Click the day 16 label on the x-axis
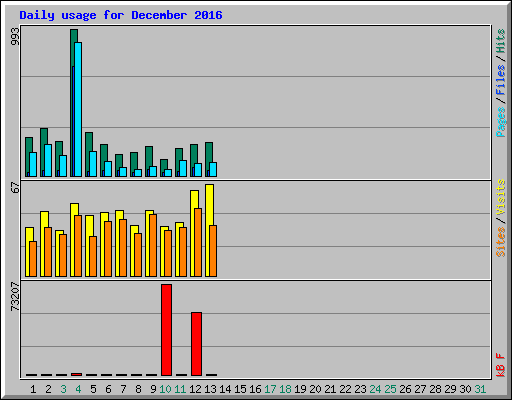The image size is (512, 400). [255, 389]
